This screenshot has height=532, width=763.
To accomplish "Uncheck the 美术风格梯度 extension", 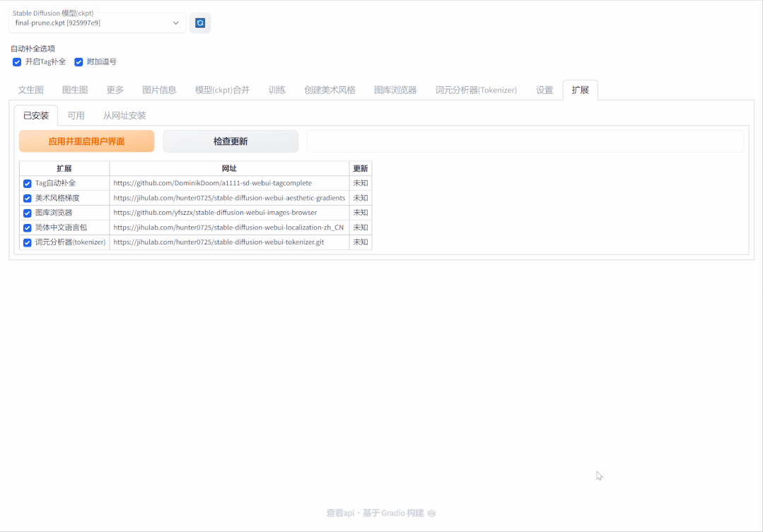I will [27, 198].
